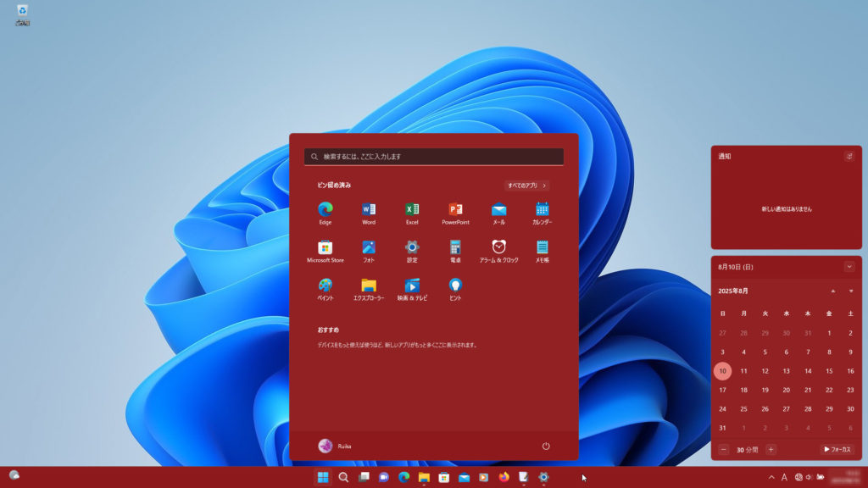Image resolution: width=868 pixels, height=488 pixels.
Task: Click the search box in Start menu
Action: click(x=434, y=157)
